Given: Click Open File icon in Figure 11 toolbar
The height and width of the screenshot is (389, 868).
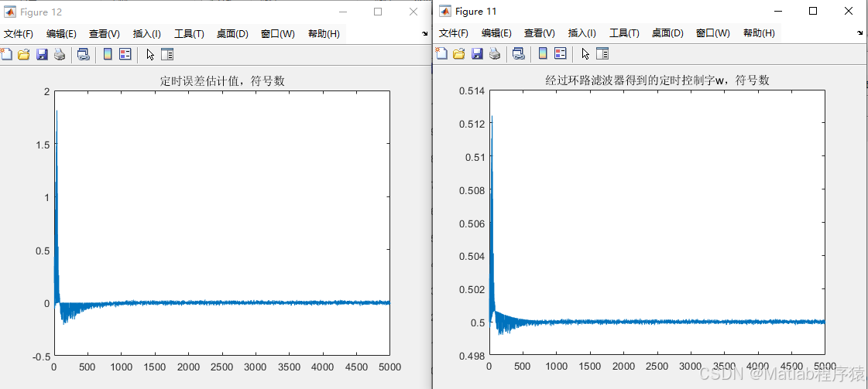Looking at the screenshot, I should 459,53.
